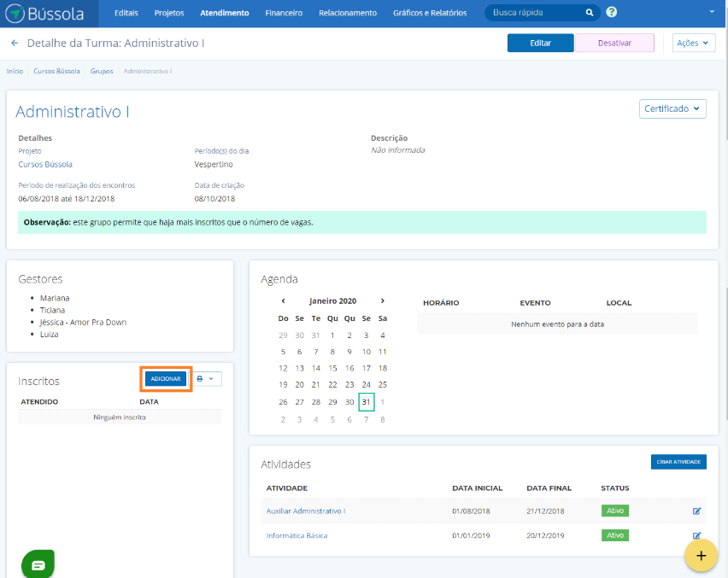Open the help question mark icon
728x578 pixels.
point(612,13)
